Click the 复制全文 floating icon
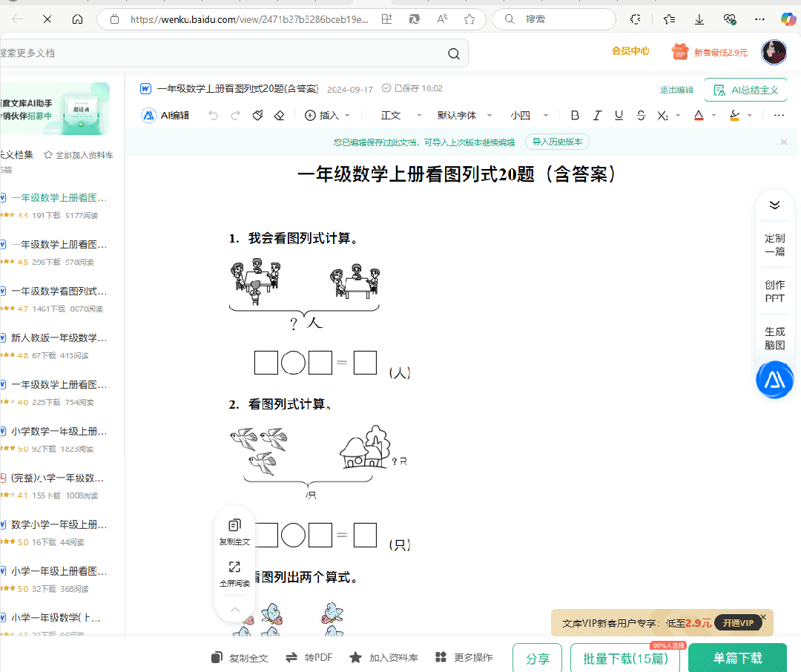 234,530
